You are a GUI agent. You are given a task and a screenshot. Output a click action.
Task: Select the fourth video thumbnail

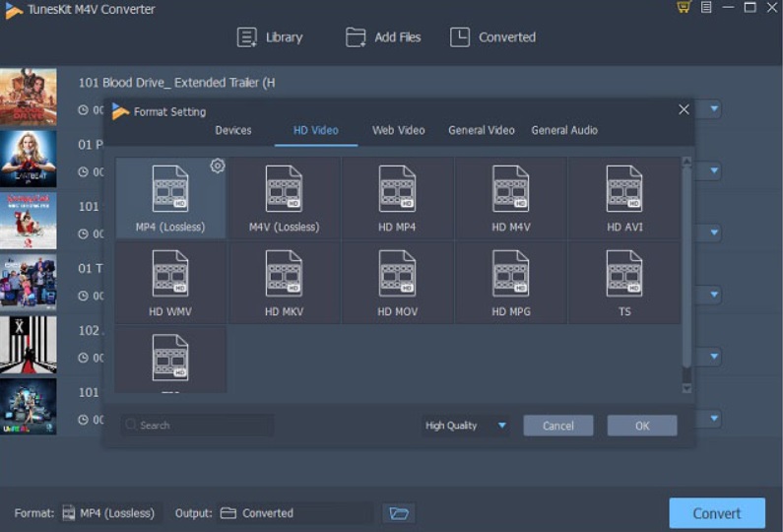point(29,283)
